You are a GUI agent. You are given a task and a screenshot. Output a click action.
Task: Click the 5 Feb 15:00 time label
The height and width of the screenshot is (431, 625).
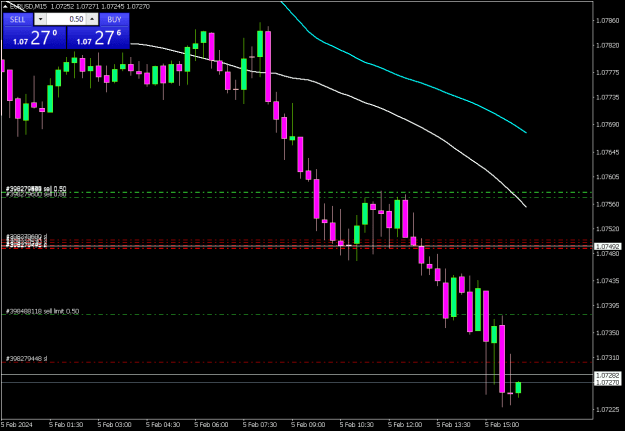point(502,425)
